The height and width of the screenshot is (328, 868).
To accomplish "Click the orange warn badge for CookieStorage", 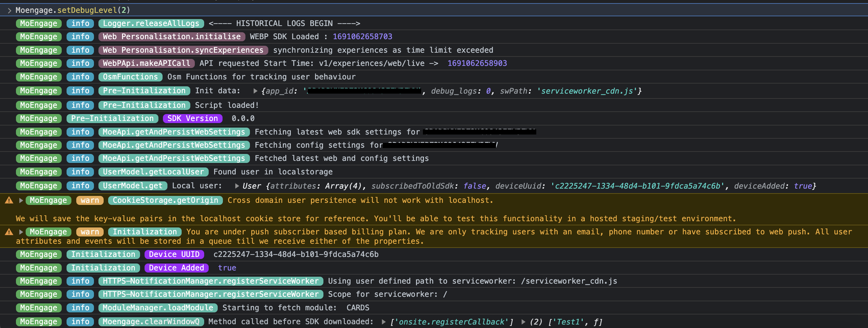I will tap(90, 200).
